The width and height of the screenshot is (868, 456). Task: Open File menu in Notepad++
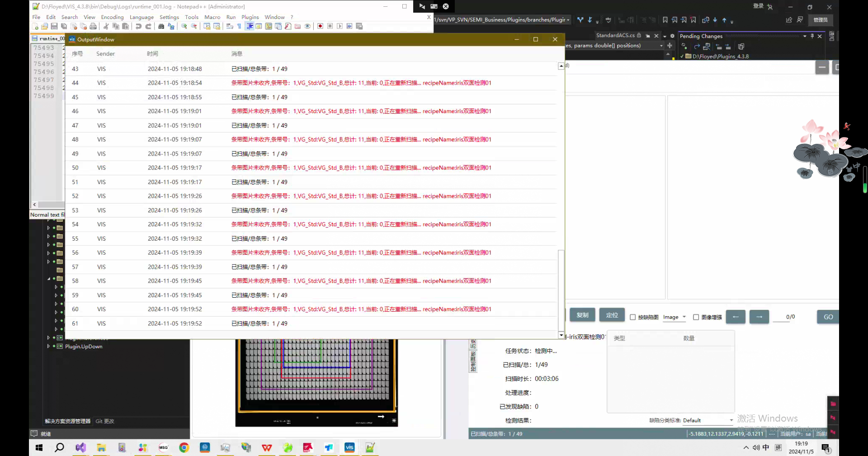pyautogui.click(x=36, y=17)
